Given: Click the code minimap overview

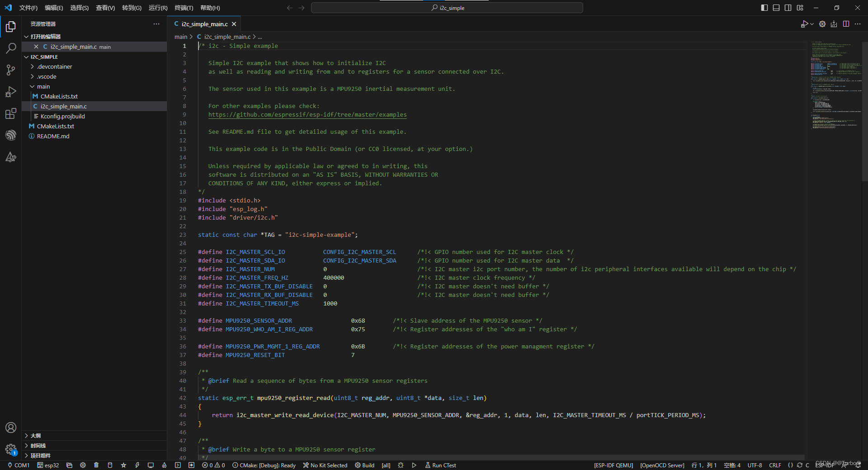Looking at the screenshot, I should click(835, 86).
